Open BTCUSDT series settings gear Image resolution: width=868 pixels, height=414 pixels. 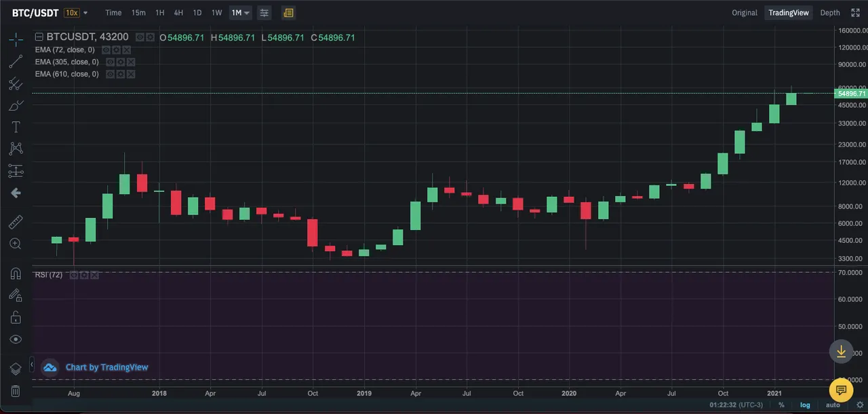click(x=150, y=37)
